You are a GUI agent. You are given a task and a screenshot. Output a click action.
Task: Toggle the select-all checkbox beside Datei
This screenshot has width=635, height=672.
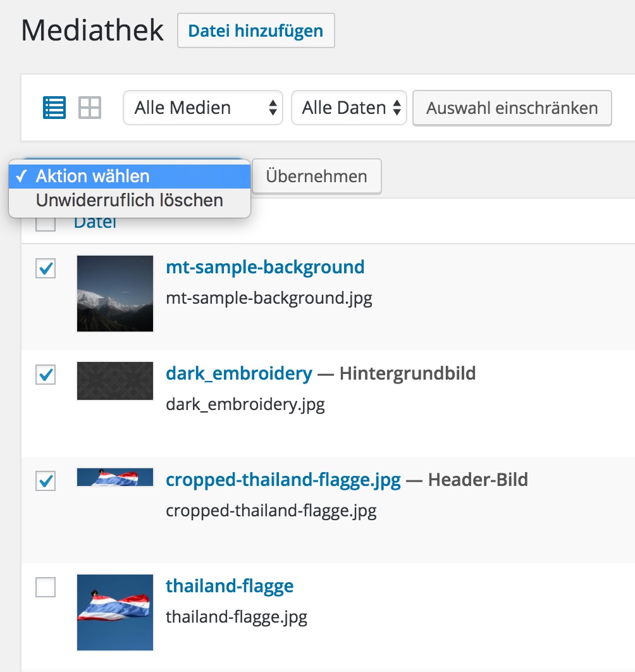pos(46,223)
